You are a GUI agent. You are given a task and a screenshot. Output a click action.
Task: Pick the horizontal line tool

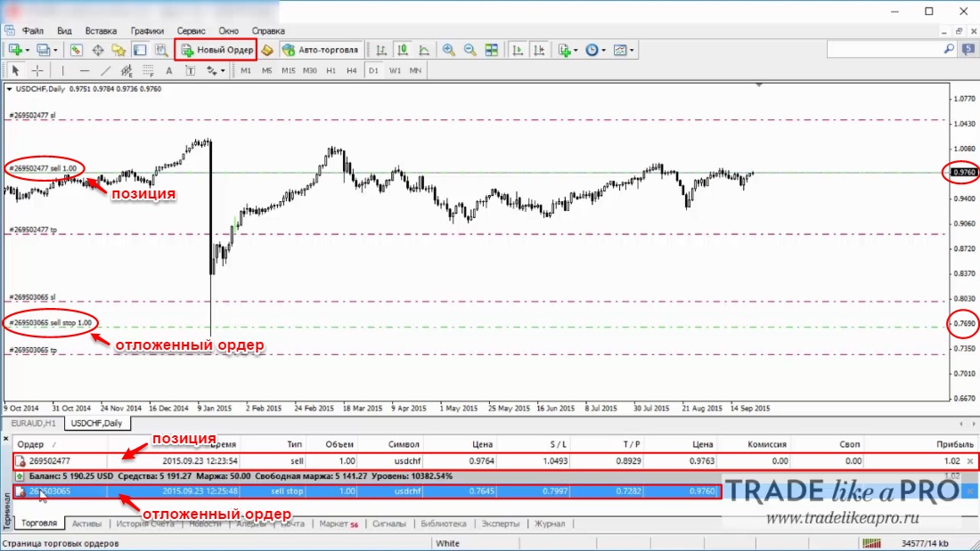coord(85,70)
